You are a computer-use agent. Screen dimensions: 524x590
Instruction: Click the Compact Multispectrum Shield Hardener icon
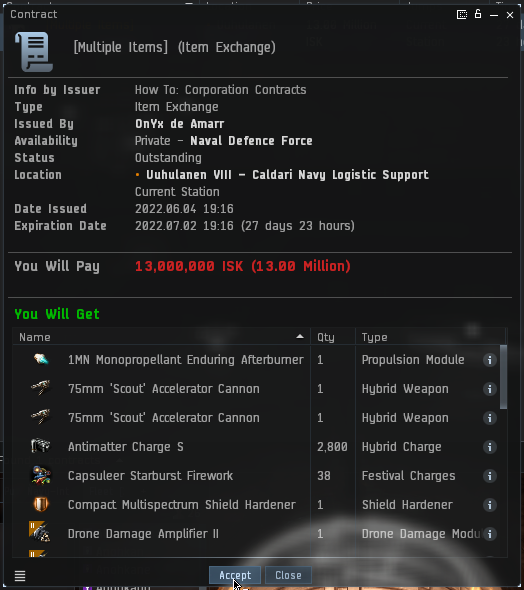point(41,504)
